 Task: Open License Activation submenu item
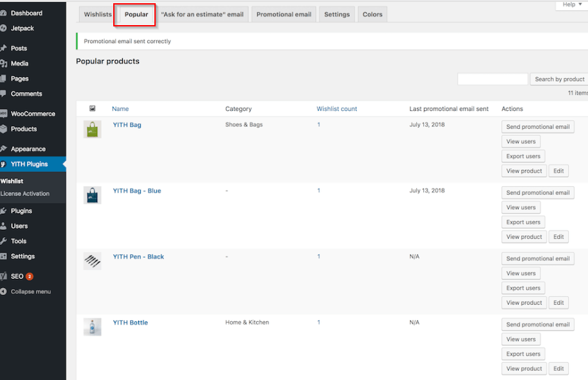coord(24,194)
